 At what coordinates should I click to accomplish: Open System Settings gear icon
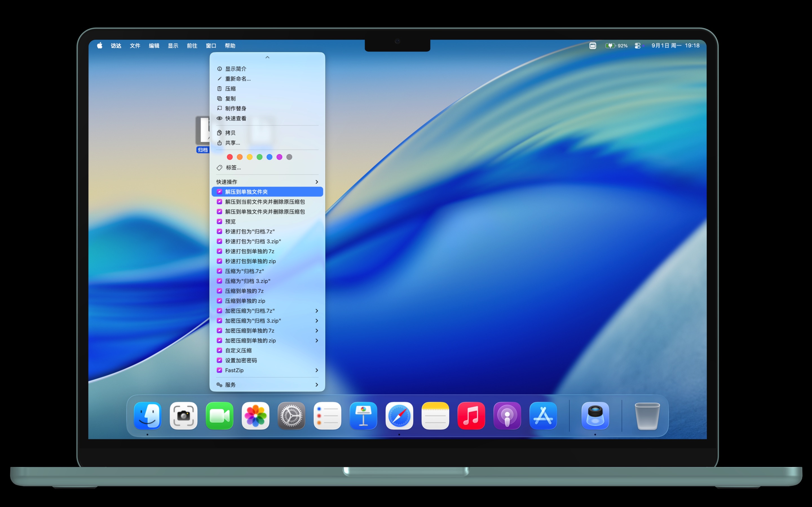291,415
